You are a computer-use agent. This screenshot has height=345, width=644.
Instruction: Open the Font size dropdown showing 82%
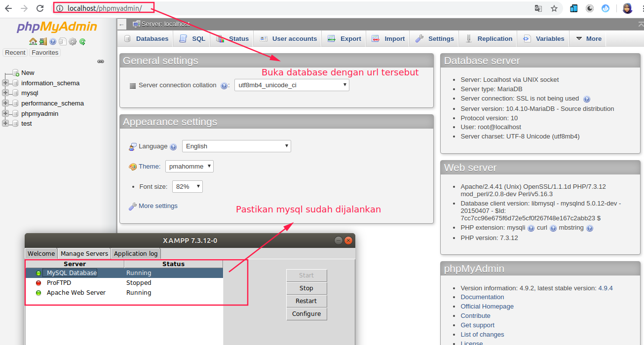(188, 186)
